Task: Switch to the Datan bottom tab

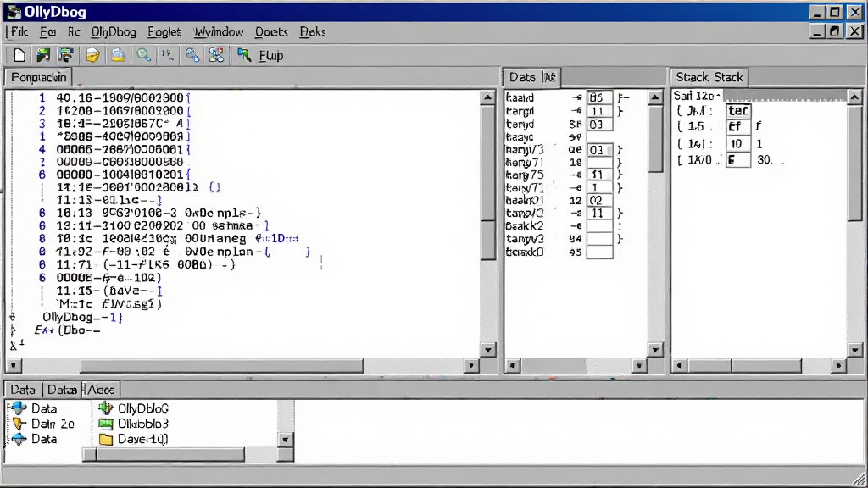Action: point(62,390)
